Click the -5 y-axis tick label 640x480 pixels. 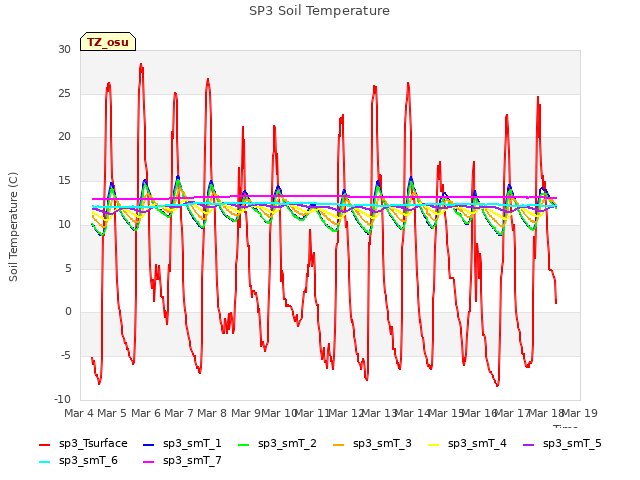pos(66,356)
